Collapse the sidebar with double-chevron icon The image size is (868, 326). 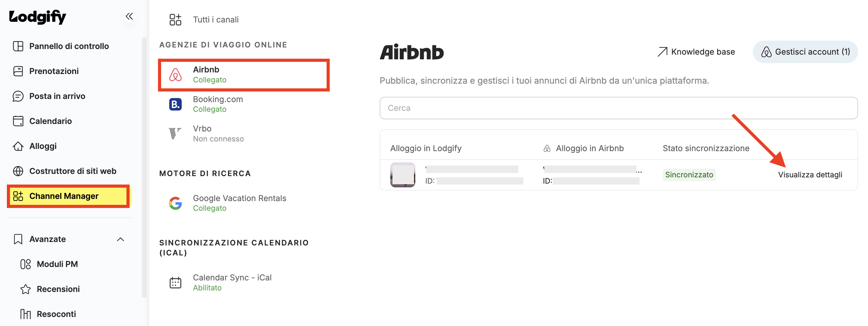[x=129, y=16]
